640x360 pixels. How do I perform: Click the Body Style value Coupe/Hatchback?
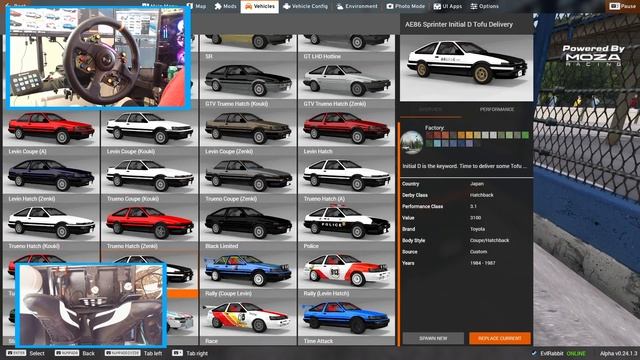(x=489, y=240)
